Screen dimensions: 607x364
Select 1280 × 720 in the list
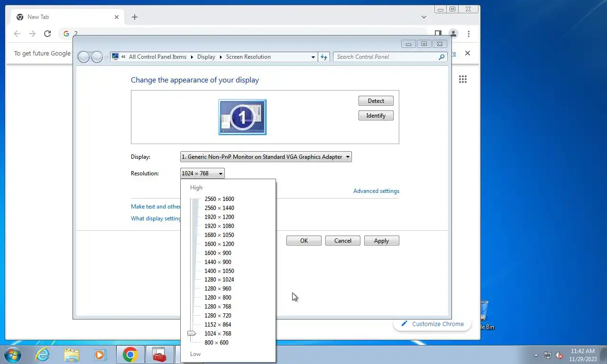(x=218, y=316)
